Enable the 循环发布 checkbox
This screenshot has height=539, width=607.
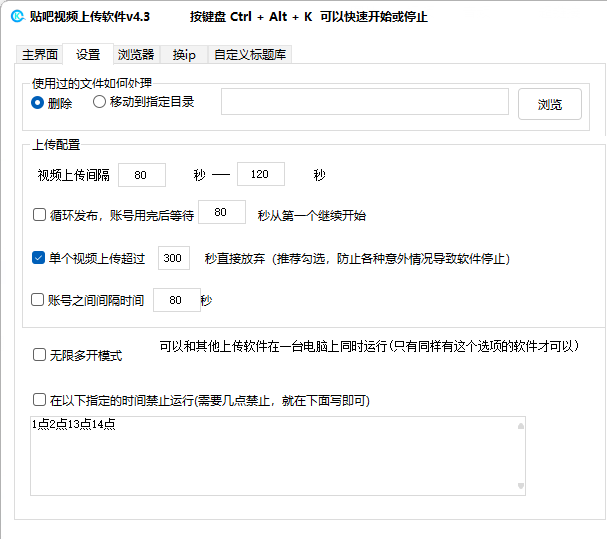click(x=39, y=215)
